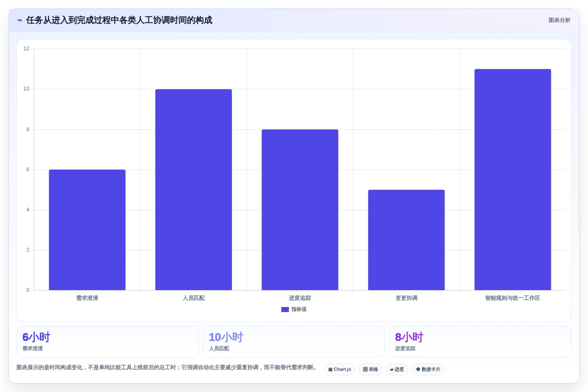
Task: Select the 8小时 进度追踪 data card
Action: tap(480, 342)
